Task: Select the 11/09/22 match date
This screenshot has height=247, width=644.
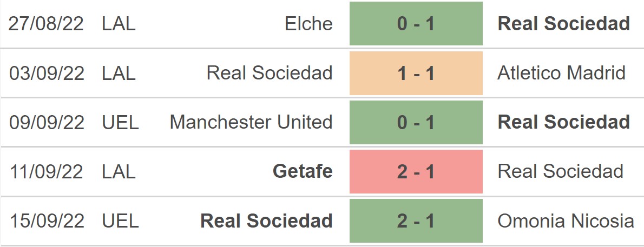Action: (47, 171)
